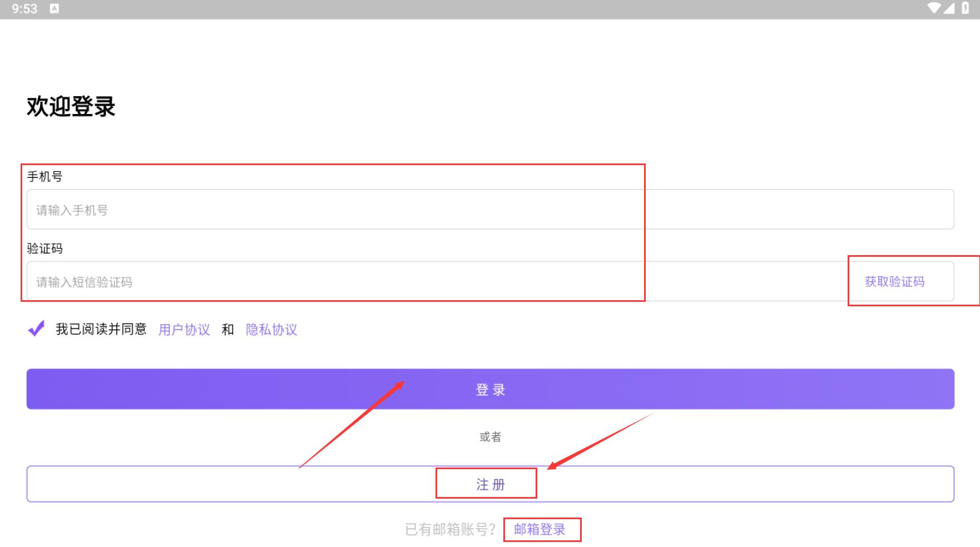Switch to 邮箱登录 email login
Screen dimensions: 980x547
coord(540,529)
